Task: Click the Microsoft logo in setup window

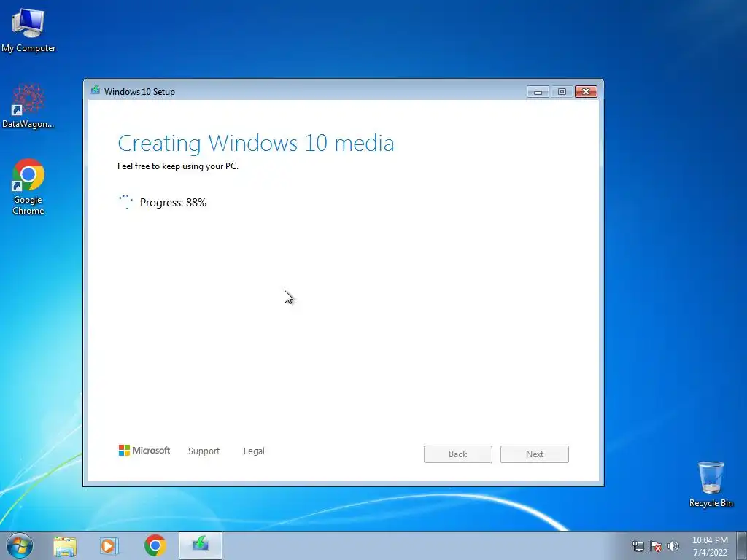Action: [144, 451]
